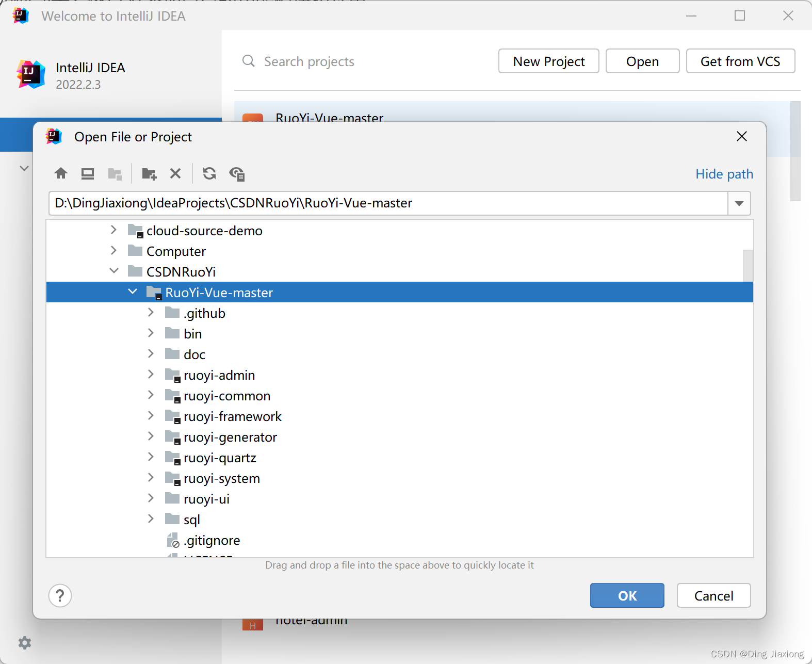The image size is (812, 664).
Task: Open the settings gear in Welcome window
Action: [x=25, y=642]
